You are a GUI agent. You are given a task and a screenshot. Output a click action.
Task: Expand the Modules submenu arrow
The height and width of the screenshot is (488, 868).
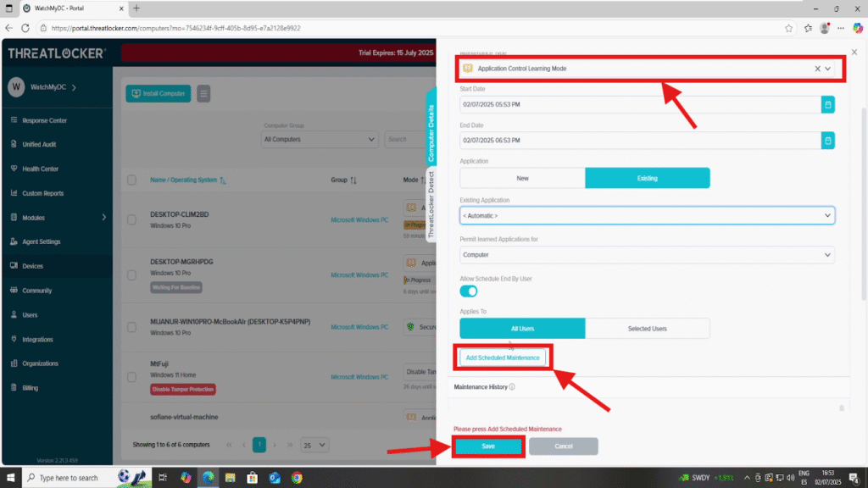click(103, 218)
